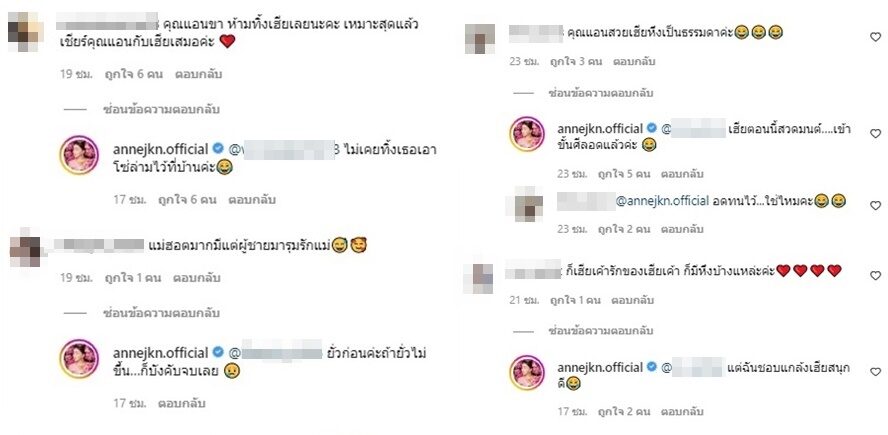Open blurred commenter avatar on "แม่ฮอตมาก" comment
888x435 pixels.
[25, 248]
